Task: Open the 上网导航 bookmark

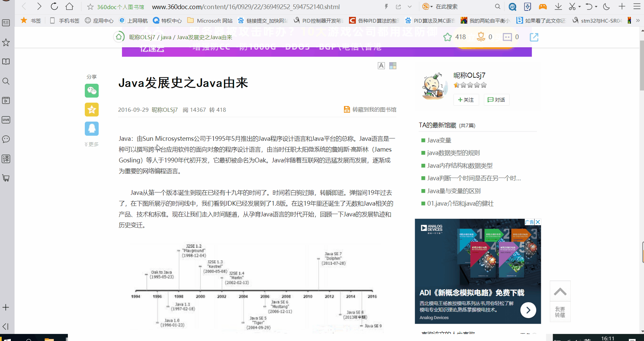Action: tap(134, 21)
